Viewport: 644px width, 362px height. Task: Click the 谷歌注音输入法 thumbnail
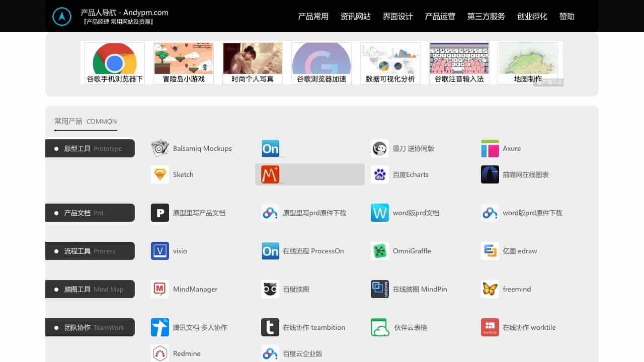pyautogui.click(x=459, y=63)
